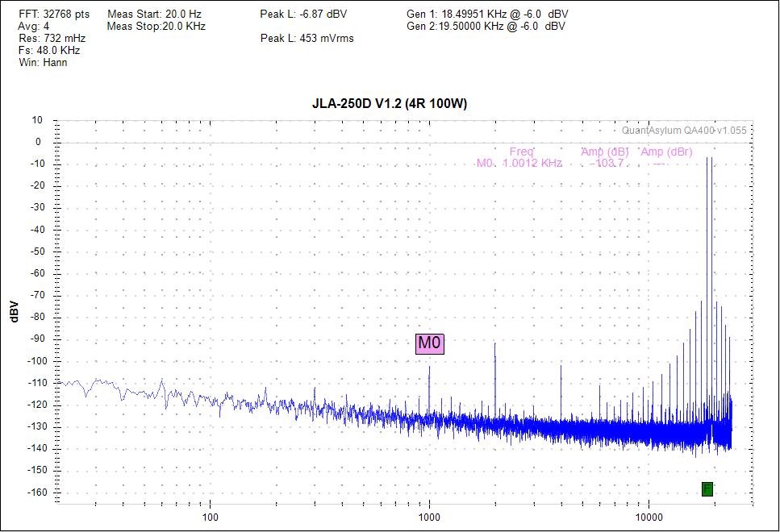Viewport: 780px width, 532px height.
Task: Click Peak L: -6.87 dBV readout
Action: pos(303,15)
